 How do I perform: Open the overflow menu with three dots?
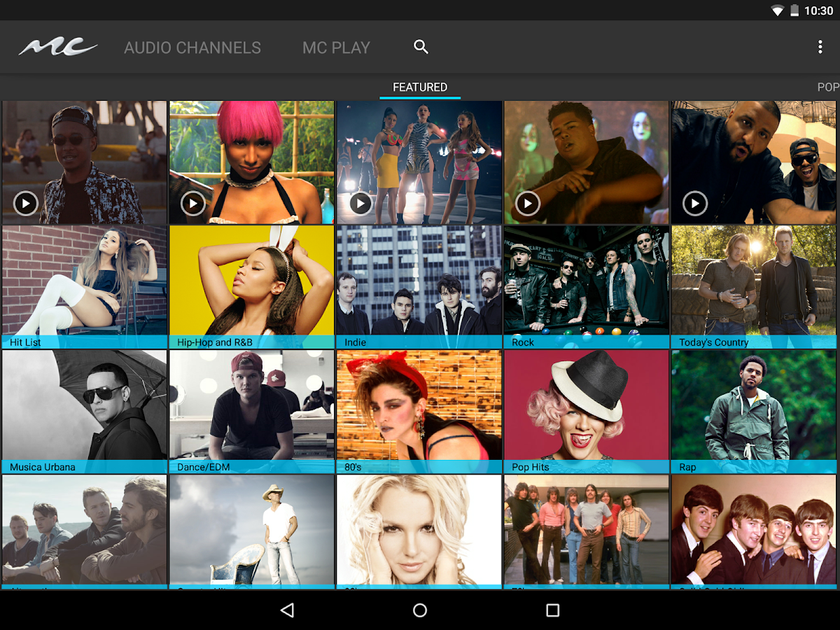click(820, 46)
